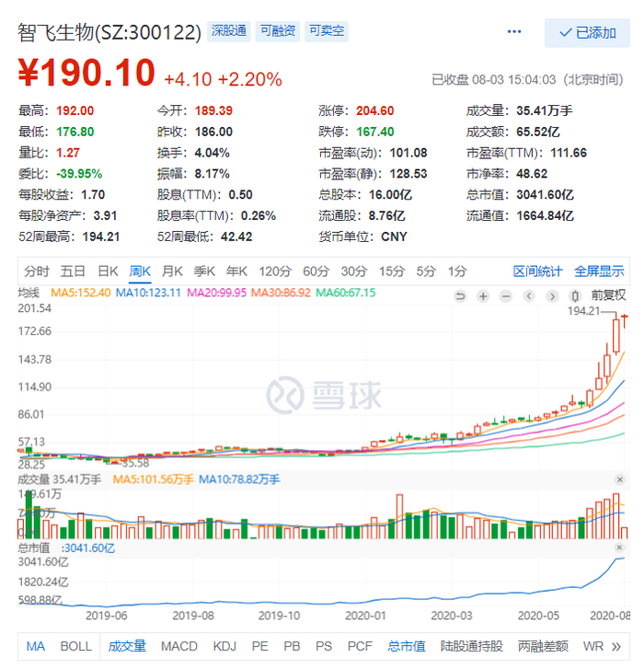Switch to the 年K chart tab

(x=236, y=271)
